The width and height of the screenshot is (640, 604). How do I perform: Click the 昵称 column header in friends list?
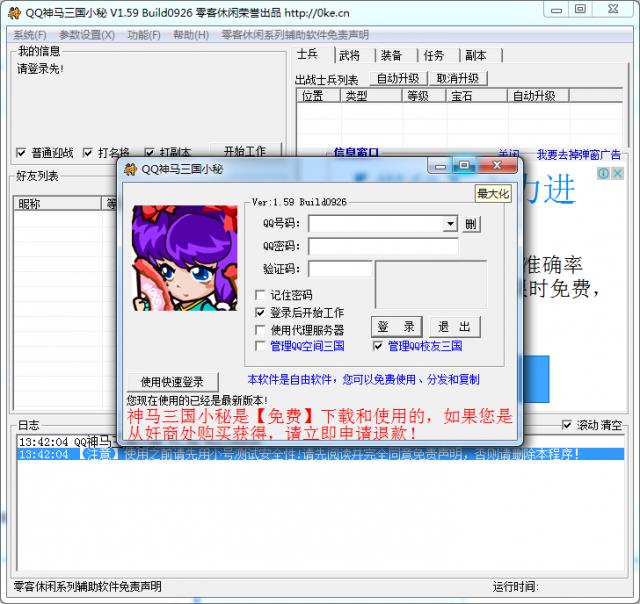pyautogui.click(x=58, y=203)
